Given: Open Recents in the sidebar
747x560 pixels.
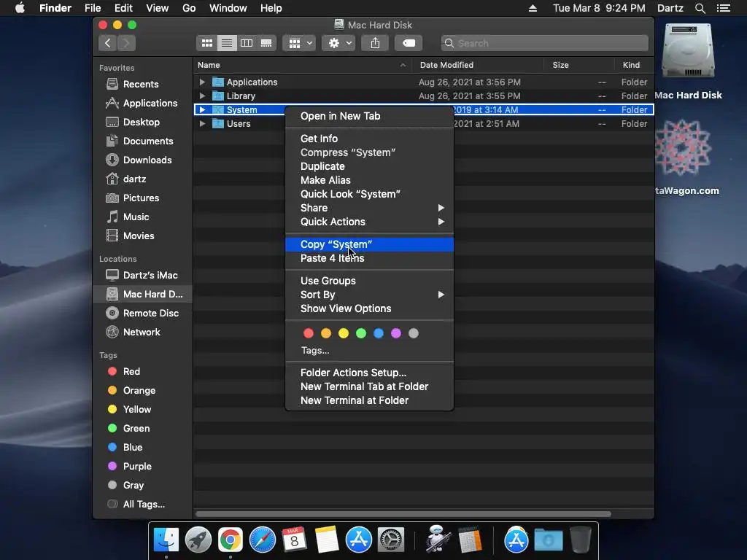Looking at the screenshot, I should coord(141,85).
